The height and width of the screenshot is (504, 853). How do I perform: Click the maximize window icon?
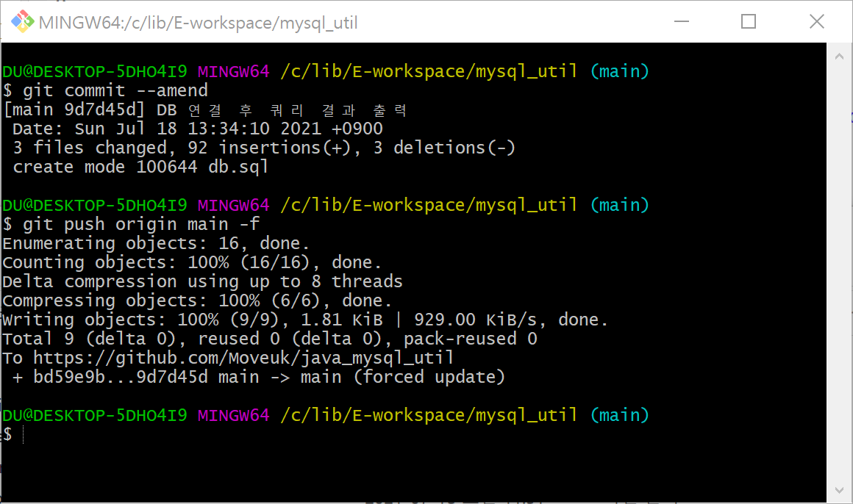tap(749, 22)
